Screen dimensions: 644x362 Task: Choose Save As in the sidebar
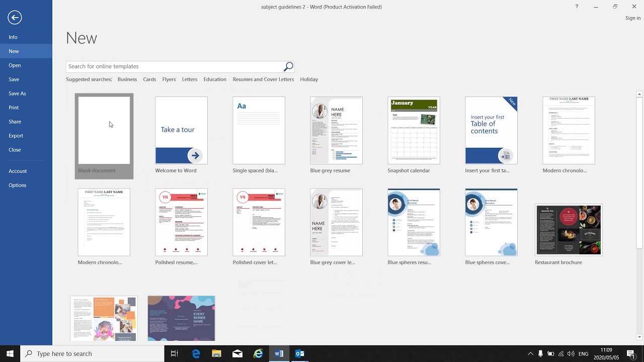coord(26,94)
